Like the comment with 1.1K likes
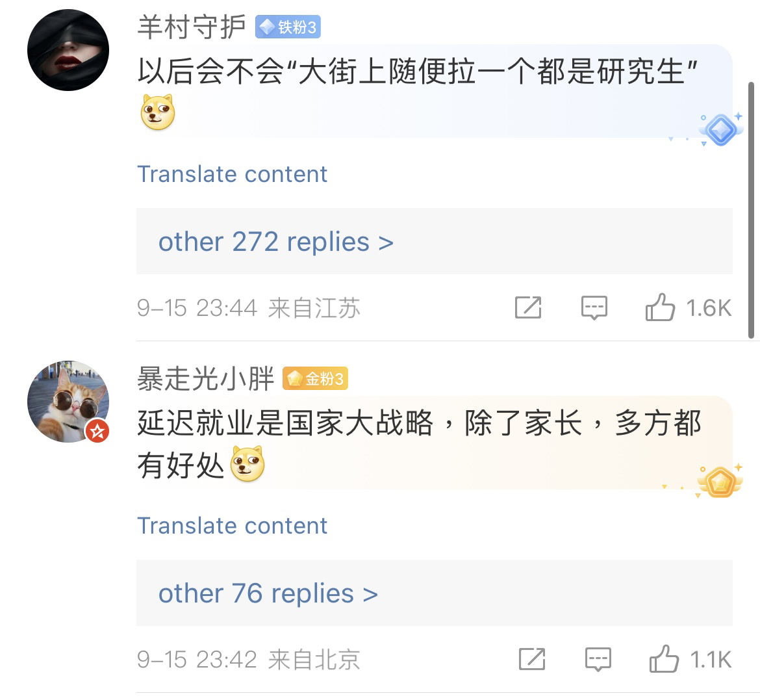 [x=664, y=659]
